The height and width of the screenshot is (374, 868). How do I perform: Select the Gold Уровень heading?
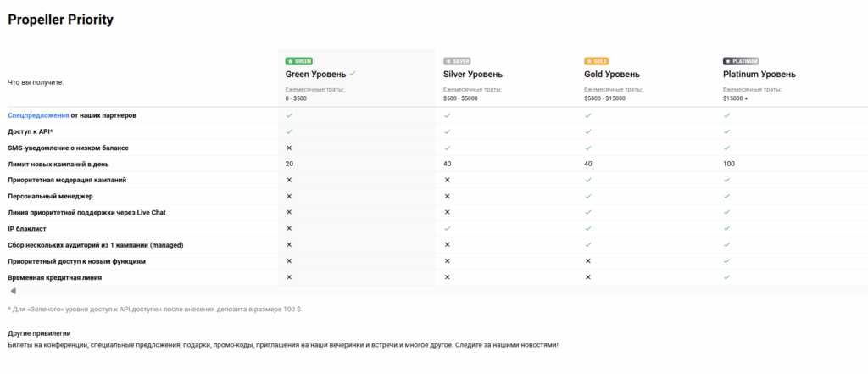pyautogui.click(x=612, y=75)
